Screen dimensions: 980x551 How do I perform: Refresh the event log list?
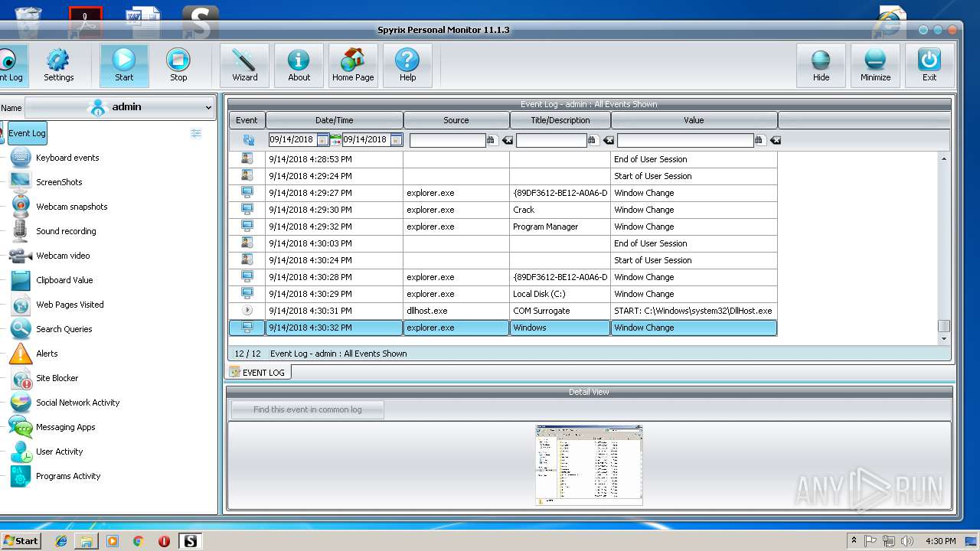tap(248, 140)
